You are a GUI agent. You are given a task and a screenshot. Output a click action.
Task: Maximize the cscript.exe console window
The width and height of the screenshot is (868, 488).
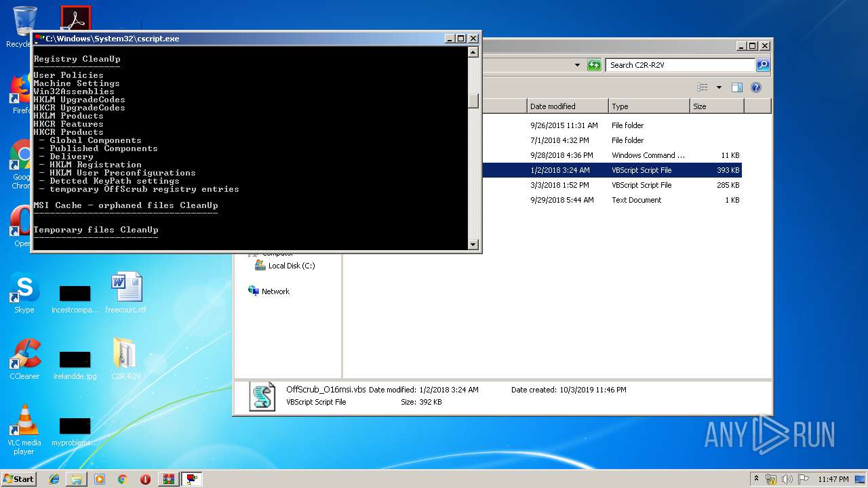(x=460, y=39)
